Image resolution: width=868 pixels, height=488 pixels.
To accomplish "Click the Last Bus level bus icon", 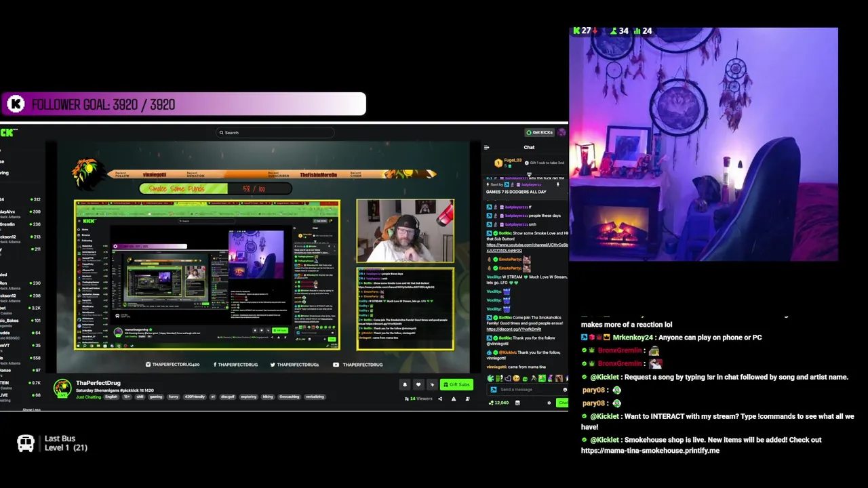I will coord(26,443).
